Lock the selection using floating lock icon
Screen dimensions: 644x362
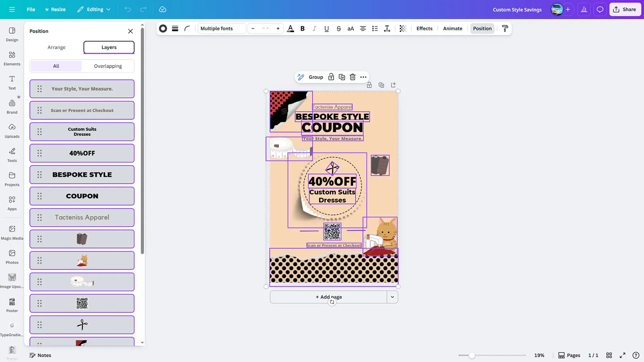click(x=331, y=77)
